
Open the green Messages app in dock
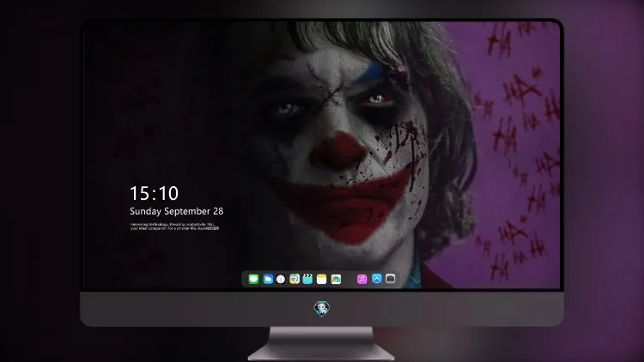coord(253,279)
